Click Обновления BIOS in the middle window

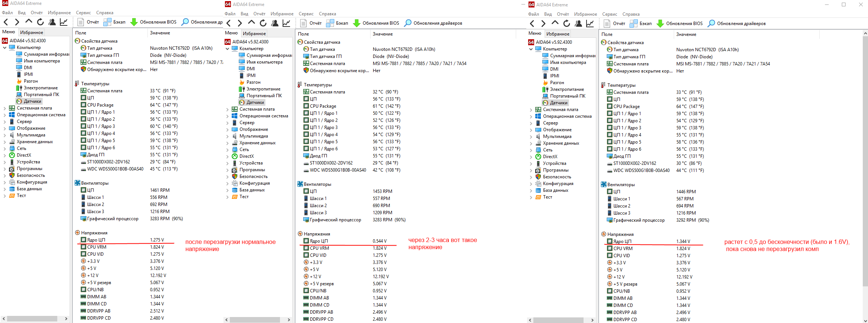point(376,23)
